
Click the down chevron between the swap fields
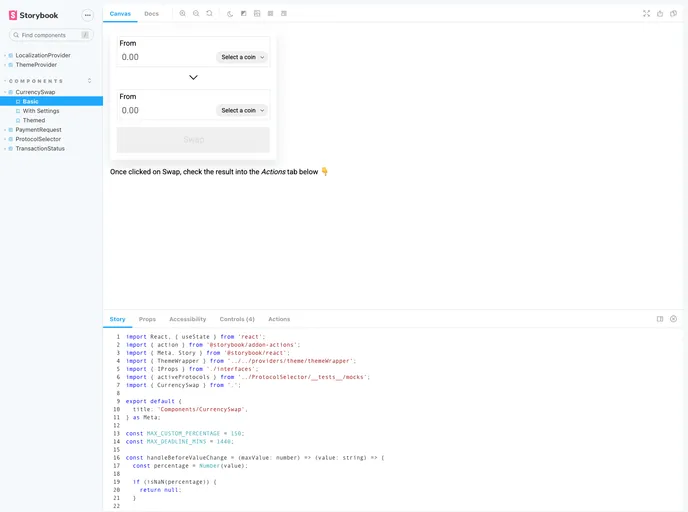click(x=193, y=77)
